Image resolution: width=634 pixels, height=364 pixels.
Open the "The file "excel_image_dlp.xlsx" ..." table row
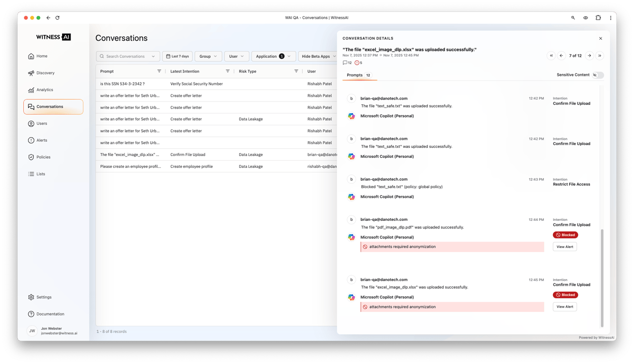(x=216, y=155)
